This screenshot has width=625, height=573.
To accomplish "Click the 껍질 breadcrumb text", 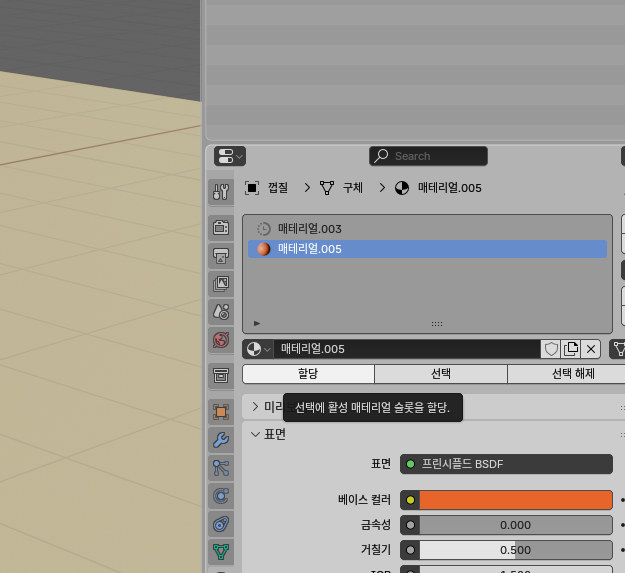I will pyautogui.click(x=278, y=188).
